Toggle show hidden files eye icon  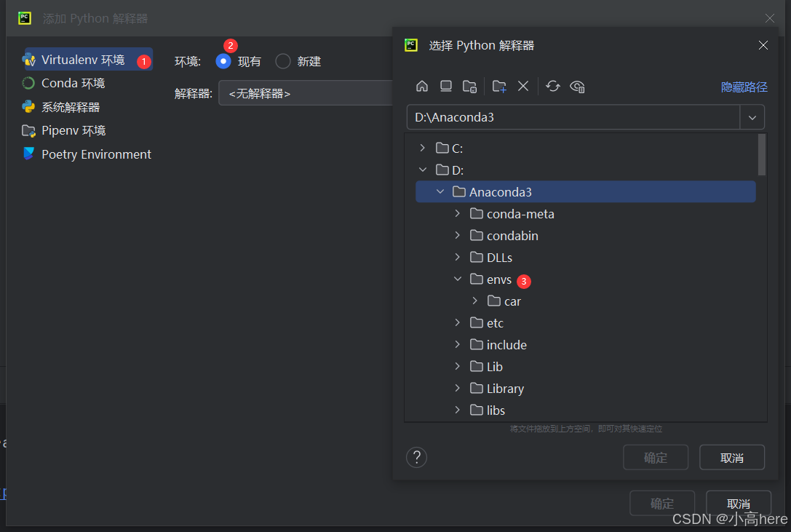[x=577, y=87]
